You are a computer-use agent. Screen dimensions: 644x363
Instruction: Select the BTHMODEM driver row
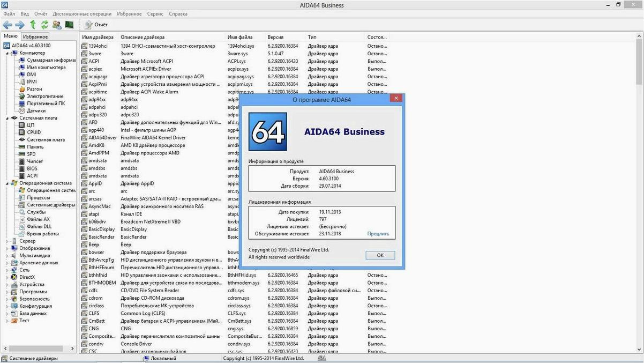coord(235,283)
